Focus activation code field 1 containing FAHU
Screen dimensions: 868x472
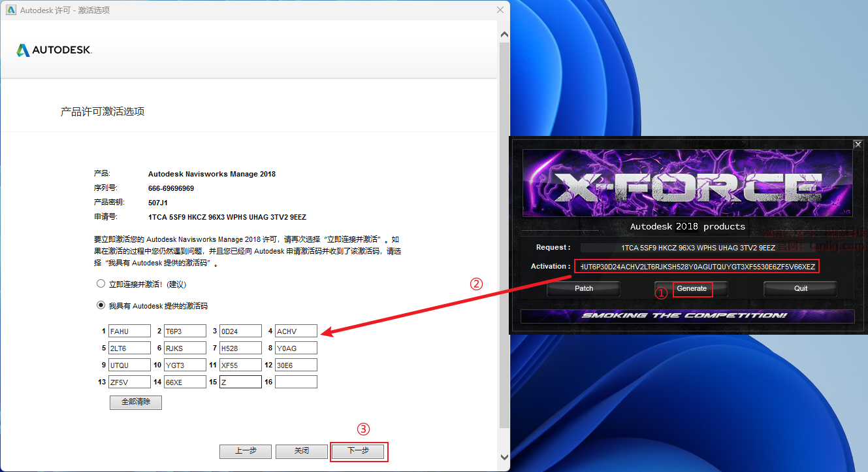(x=129, y=331)
